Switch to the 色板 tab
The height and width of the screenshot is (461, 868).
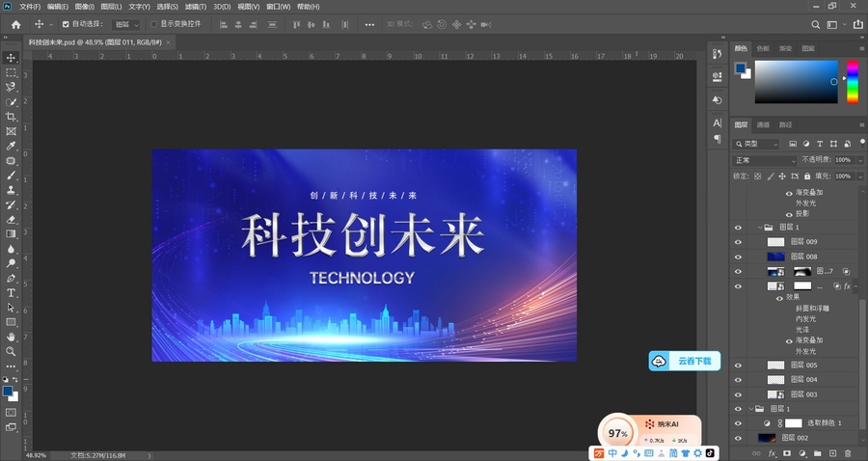pos(763,48)
